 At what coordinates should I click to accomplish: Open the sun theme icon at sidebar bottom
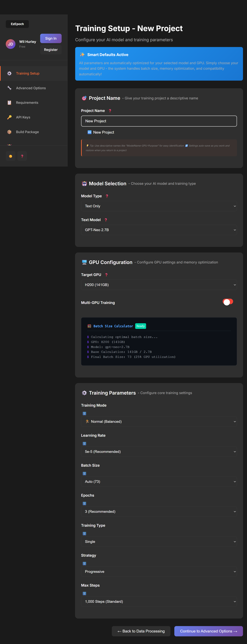pos(11,156)
